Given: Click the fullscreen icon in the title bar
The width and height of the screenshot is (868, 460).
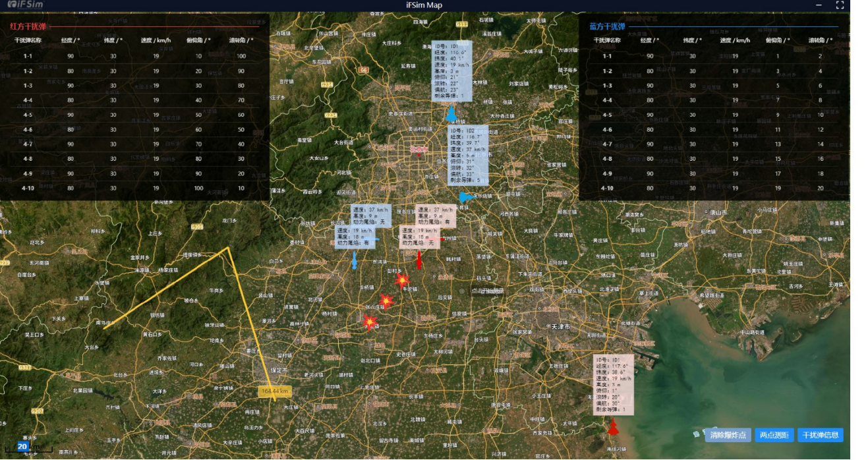Looking at the screenshot, I should (x=840, y=5).
